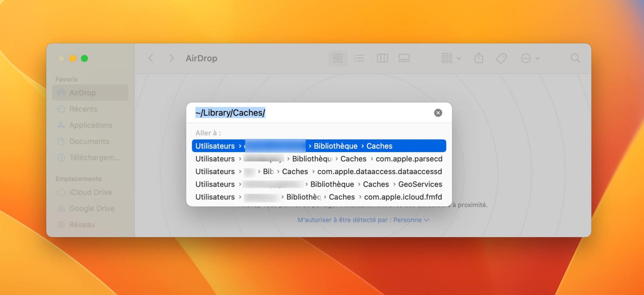
Task: Choose the GeoServices suggestion row
Action: coord(319,184)
